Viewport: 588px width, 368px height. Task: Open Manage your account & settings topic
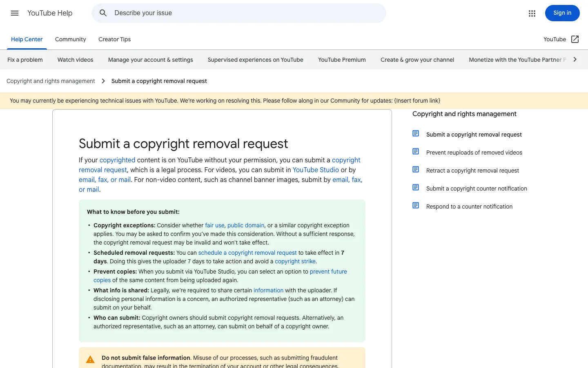coord(151,60)
